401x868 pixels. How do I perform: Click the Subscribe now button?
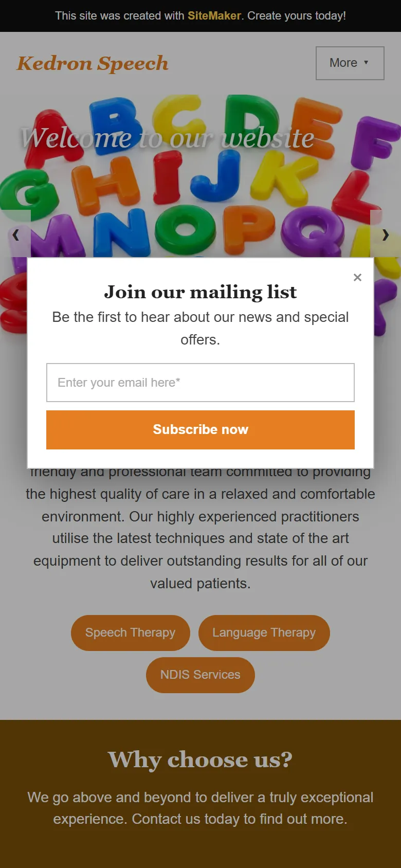click(200, 430)
